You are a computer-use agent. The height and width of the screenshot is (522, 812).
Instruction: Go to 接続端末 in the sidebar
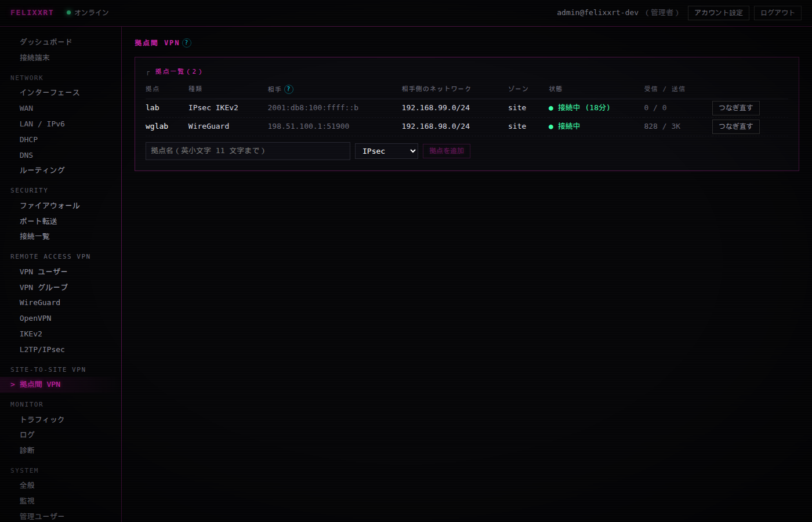coord(35,57)
